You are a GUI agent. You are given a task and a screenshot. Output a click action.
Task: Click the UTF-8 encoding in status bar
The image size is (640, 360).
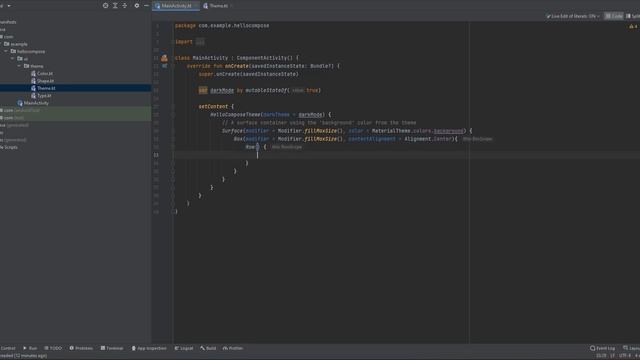(x=625, y=356)
